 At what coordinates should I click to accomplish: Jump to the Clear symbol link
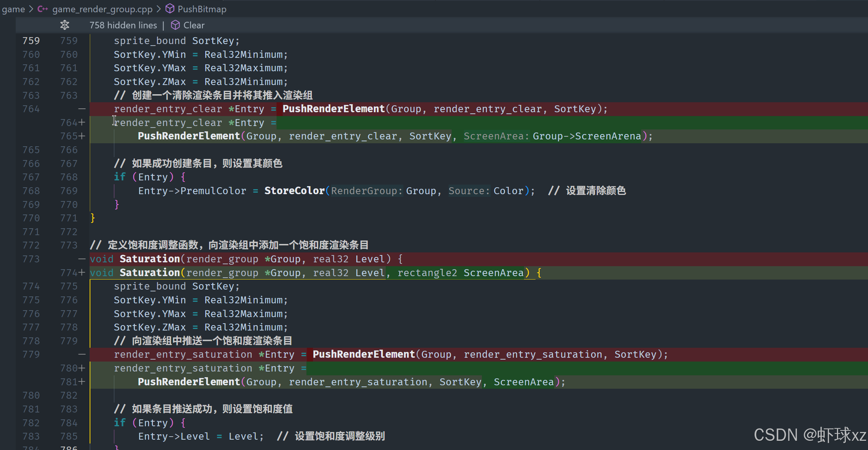(194, 25)
